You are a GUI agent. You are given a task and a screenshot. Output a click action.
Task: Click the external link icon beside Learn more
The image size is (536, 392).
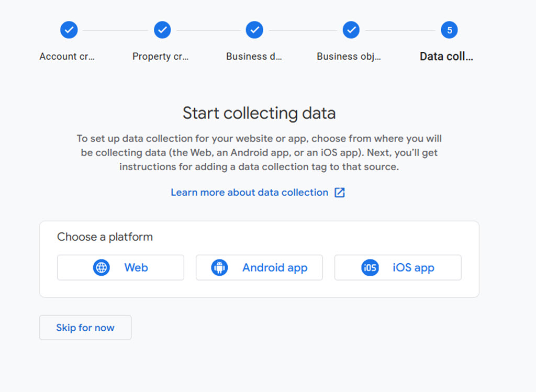(x=339, y=193)
